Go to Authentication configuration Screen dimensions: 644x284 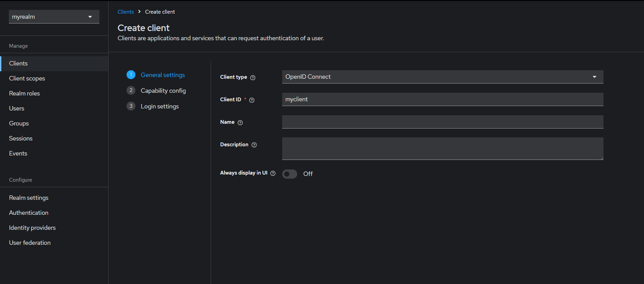tap(54, 213)
